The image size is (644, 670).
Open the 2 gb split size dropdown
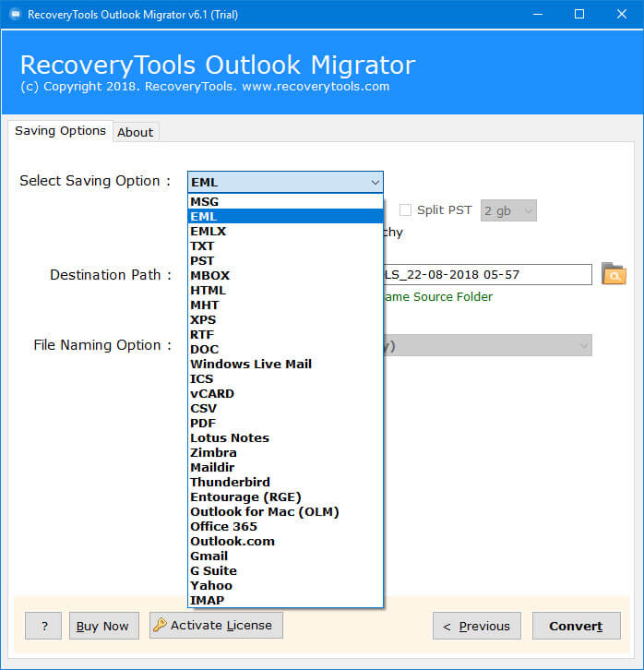click(x=508, y=210)
